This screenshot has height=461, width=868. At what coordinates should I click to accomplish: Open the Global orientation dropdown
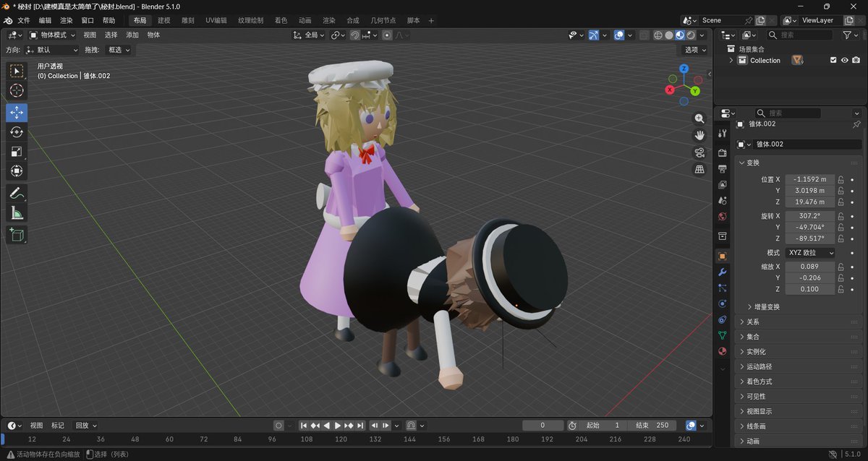pyautogui.click(x=309, y=35)
